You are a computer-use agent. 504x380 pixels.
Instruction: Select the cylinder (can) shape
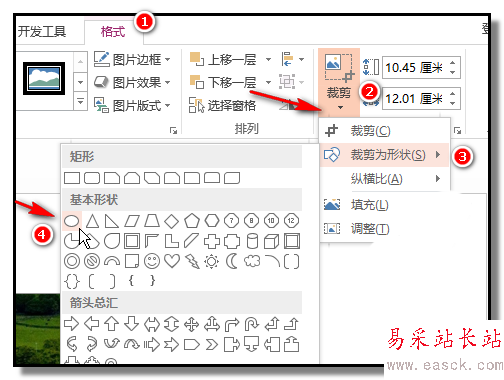pyautogui.click(x=252, y=241)
